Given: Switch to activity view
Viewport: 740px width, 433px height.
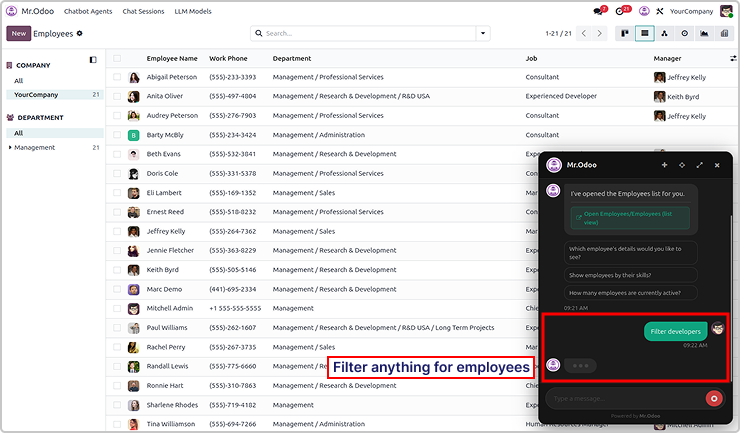Looking at the screenshot, I should (x=685, y=33).
